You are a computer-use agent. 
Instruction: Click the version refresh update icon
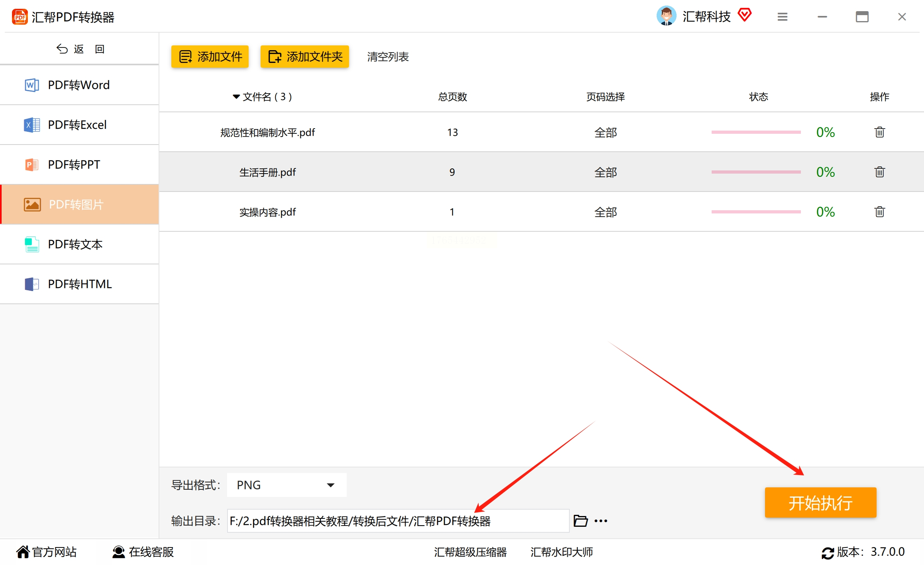827,553
